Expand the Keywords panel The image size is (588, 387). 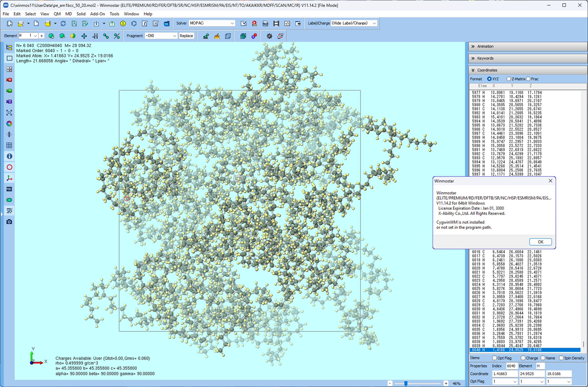pyautogui.click(x=485, y=58)
